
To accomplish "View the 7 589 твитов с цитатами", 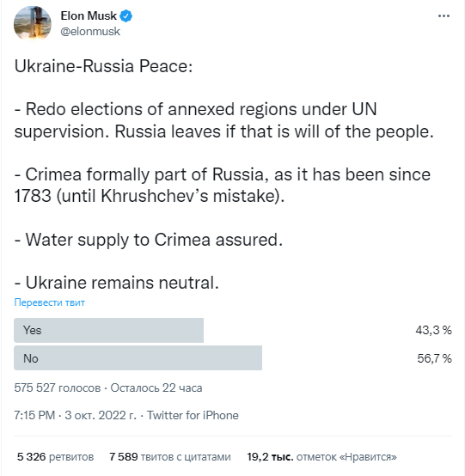I will 170,456.
